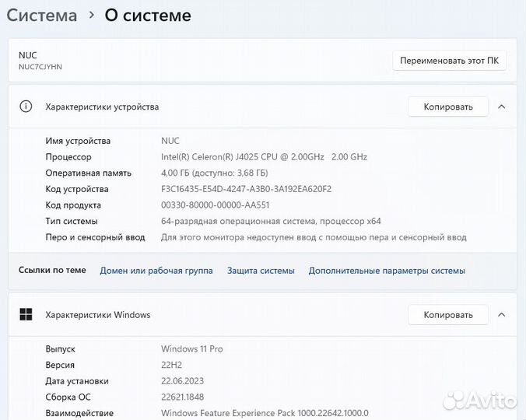The width and height of the screenshot is (526, 420).
Task: Copy device specifications with Копировать
Action: coord(448,107)
